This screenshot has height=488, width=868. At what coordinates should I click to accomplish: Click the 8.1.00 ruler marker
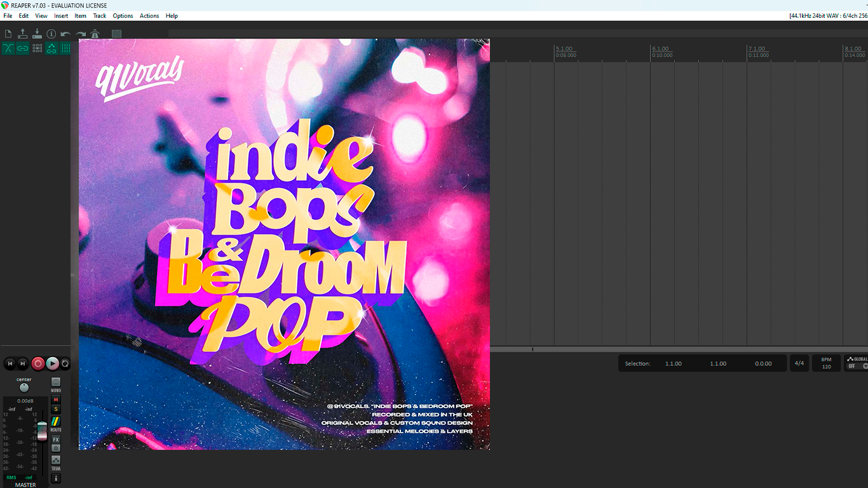(x=854, y=49)
